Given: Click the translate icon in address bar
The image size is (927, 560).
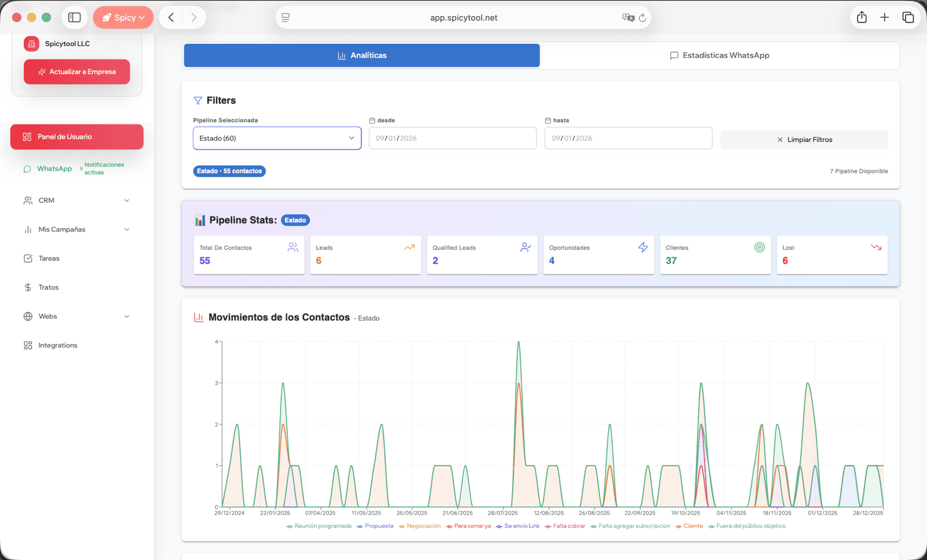Looking at the screenshot, I should tap(627, 18).
